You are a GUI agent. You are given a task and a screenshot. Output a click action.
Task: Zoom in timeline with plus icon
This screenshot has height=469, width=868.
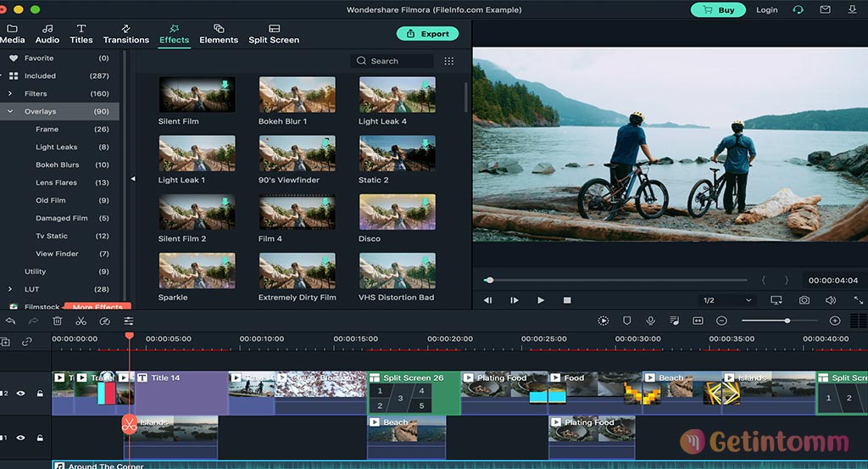(835, 321)
